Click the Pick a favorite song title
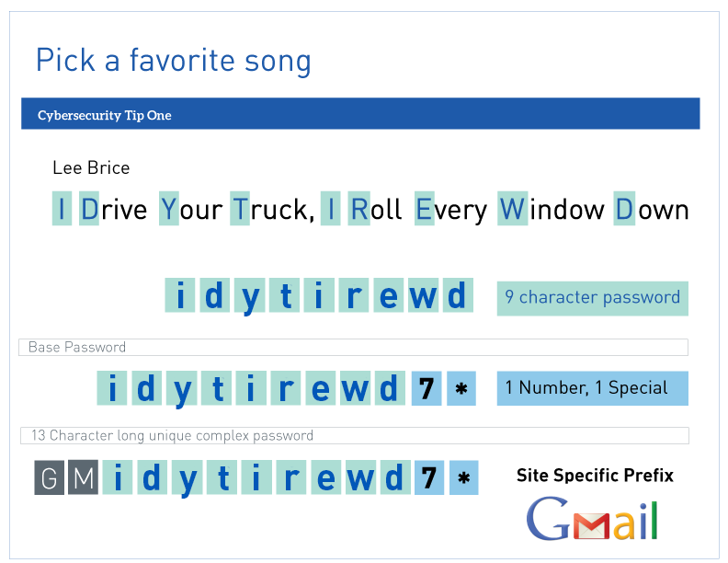This screenshot has height=563, width=728. click(174, 61)
